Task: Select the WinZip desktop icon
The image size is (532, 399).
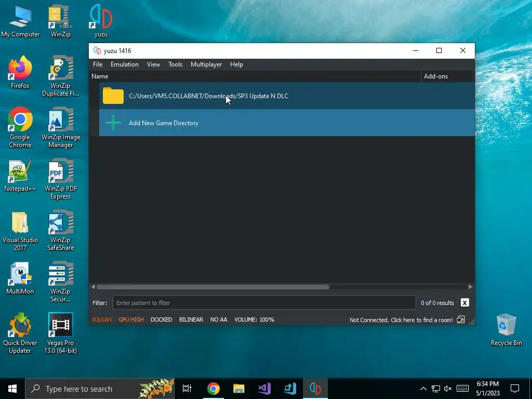Action: (60, 21)
